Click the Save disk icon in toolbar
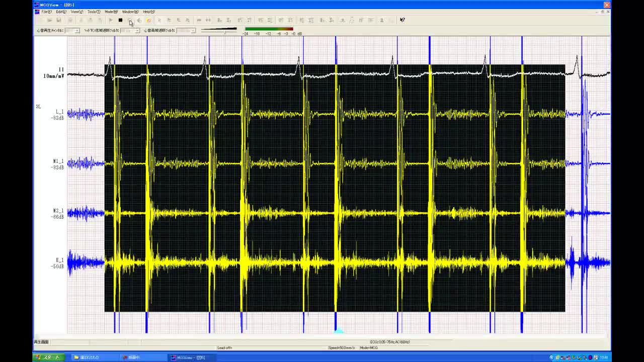Viewport: 644px width, 362px height. click(59, 20)
